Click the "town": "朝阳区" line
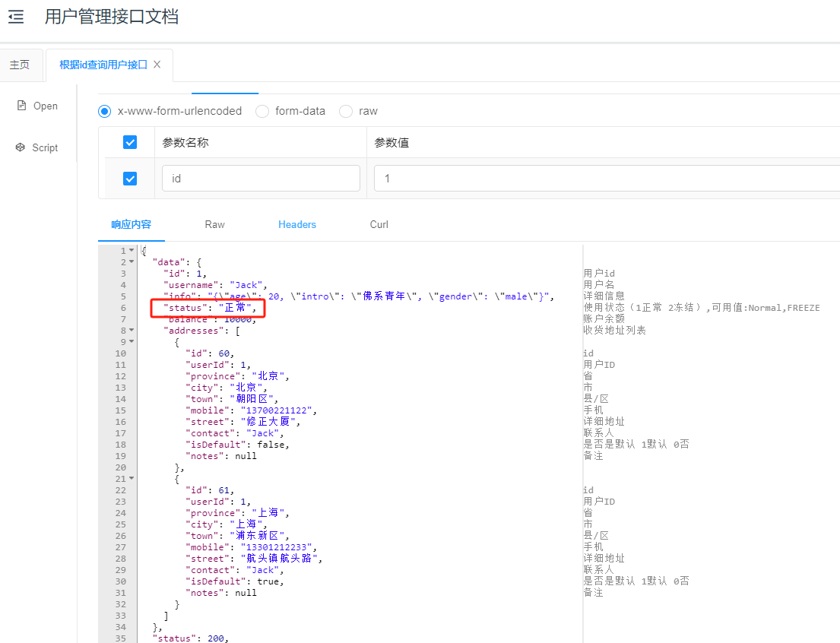Viewport: 840px width, 643px height. (232, 399)
